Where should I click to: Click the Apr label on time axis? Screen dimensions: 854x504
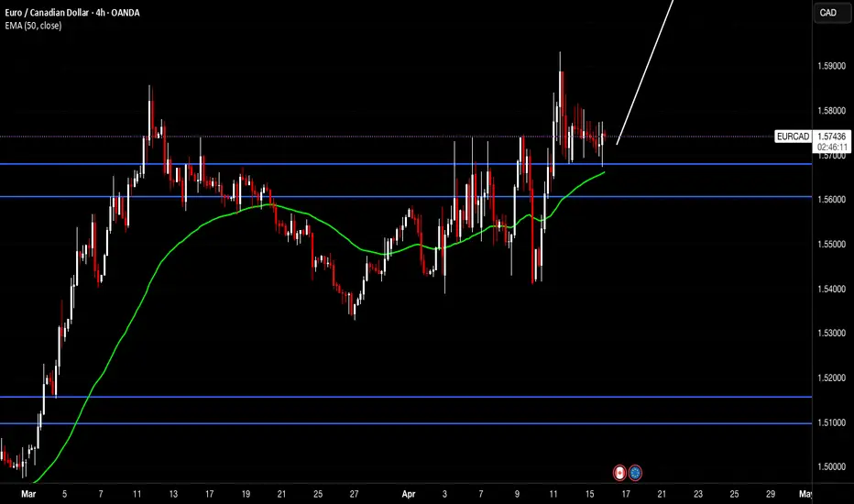tap(409, 494)
